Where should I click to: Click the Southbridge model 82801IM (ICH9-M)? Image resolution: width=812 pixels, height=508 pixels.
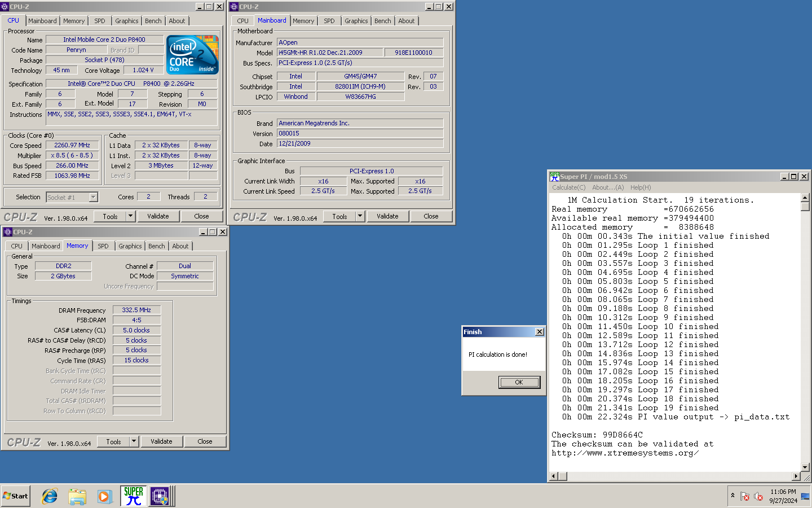(360, 86)
